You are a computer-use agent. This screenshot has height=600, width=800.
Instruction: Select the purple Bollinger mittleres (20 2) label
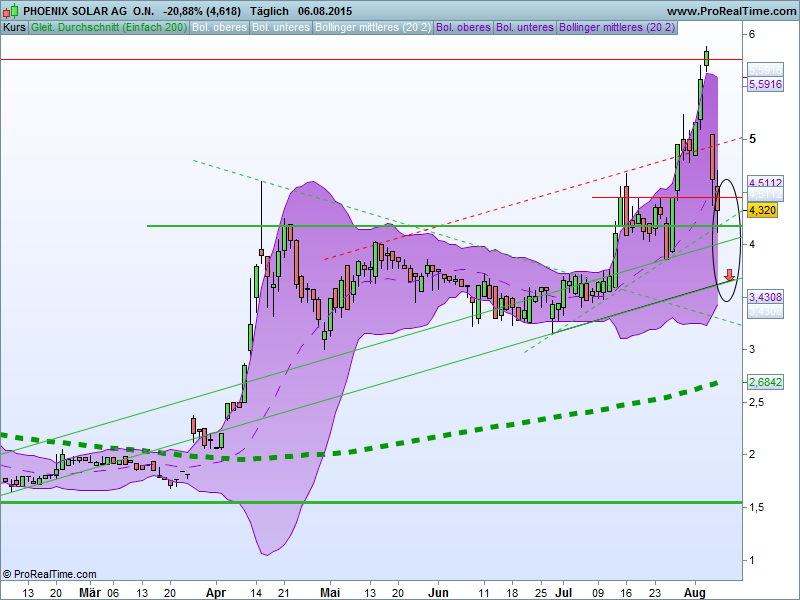[x=617, y=27]
